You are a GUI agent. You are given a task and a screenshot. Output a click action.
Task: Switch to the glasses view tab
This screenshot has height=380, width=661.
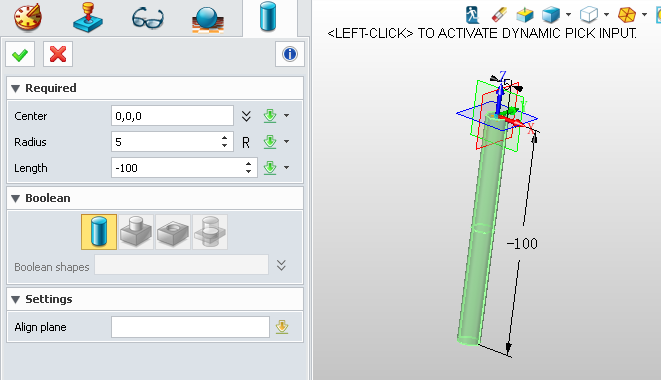click(x=148, y=19)
